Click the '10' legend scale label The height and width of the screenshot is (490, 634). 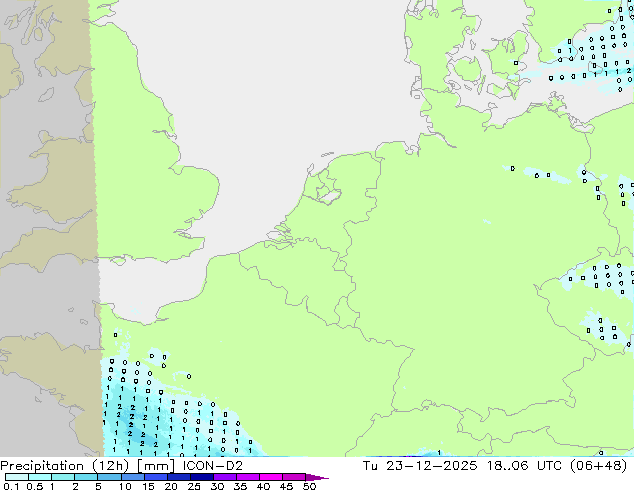click(125, 486)
